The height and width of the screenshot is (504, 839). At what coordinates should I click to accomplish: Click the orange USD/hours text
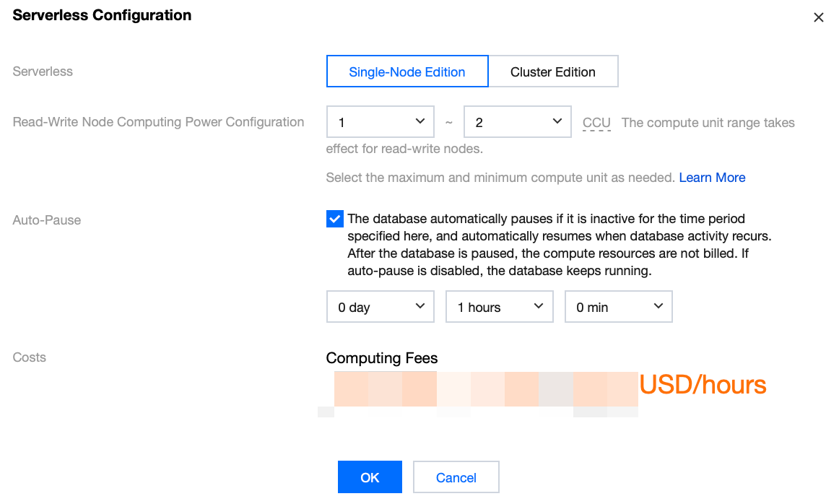click(703, 385)
